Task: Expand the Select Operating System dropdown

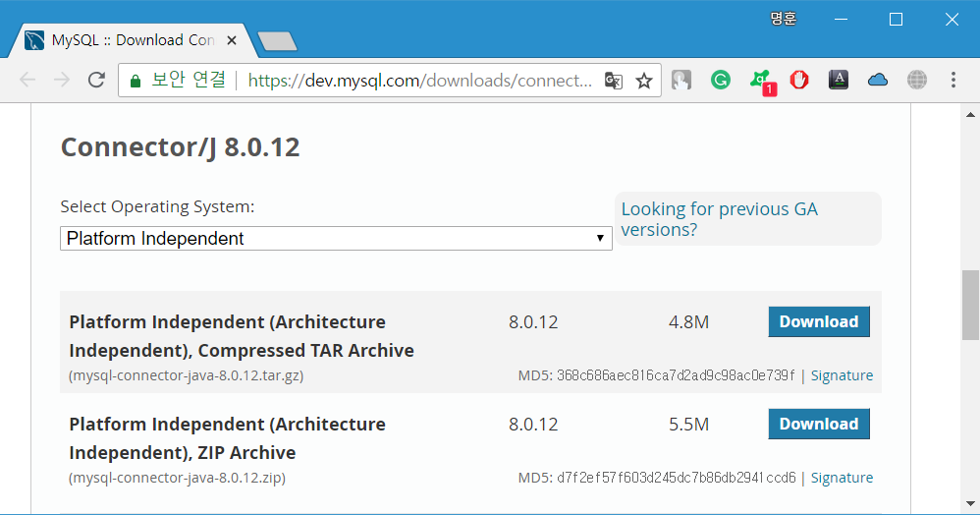Action: click(x=336, y=239)
